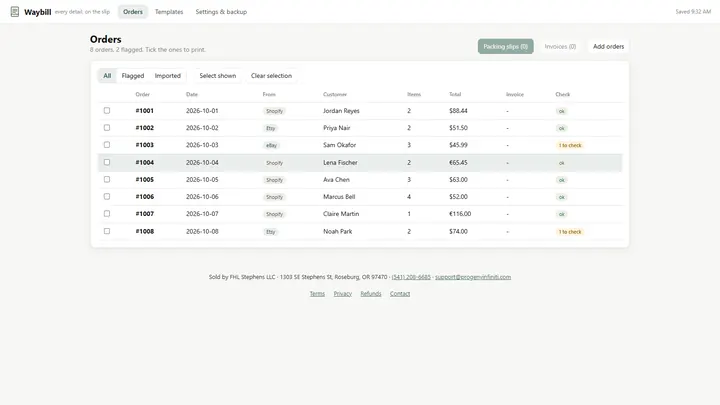Click the Etsy source tag on #1002

tap(270, 129)
